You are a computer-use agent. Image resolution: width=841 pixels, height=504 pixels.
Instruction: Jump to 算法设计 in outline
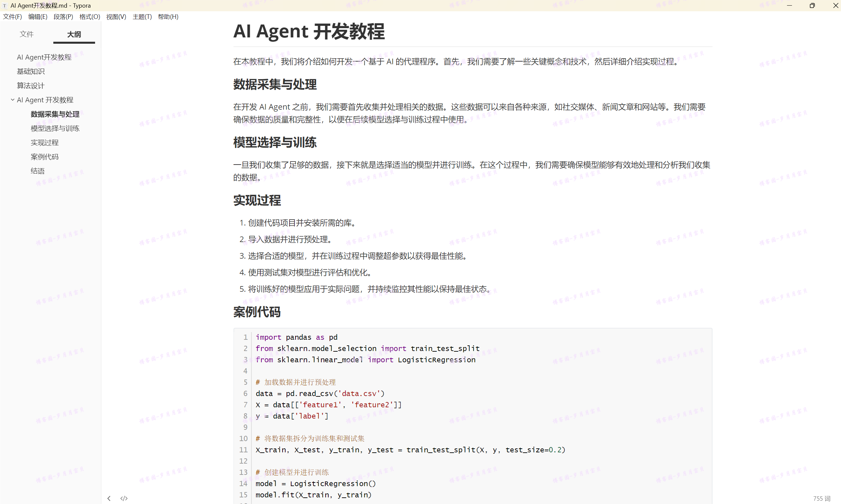click(x=30, y=85)
